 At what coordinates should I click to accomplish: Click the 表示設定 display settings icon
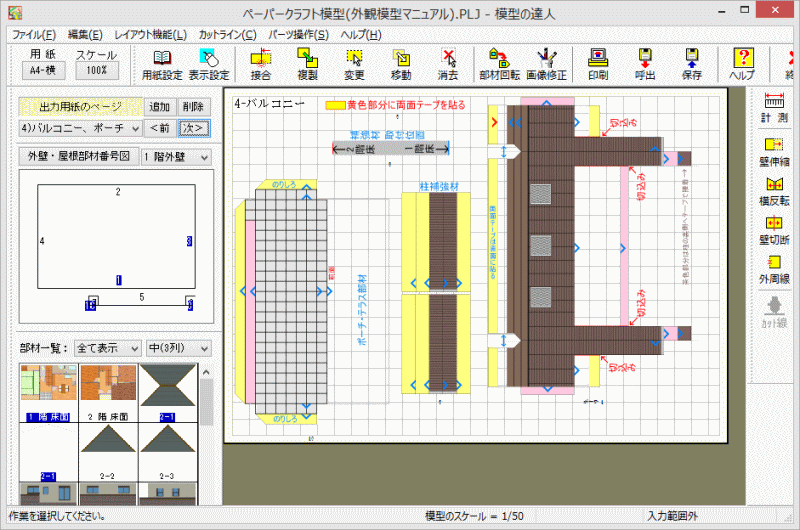click(x=209, y=64)
